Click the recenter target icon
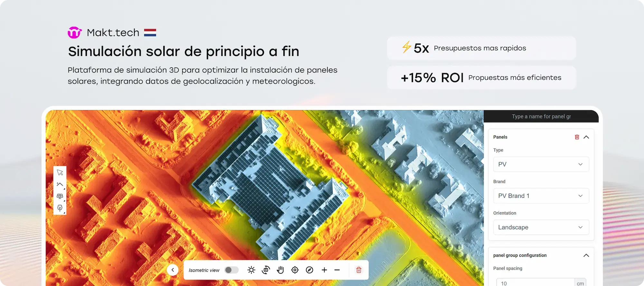Viewport: 644px width, 286px height. [x=295, y=270]
